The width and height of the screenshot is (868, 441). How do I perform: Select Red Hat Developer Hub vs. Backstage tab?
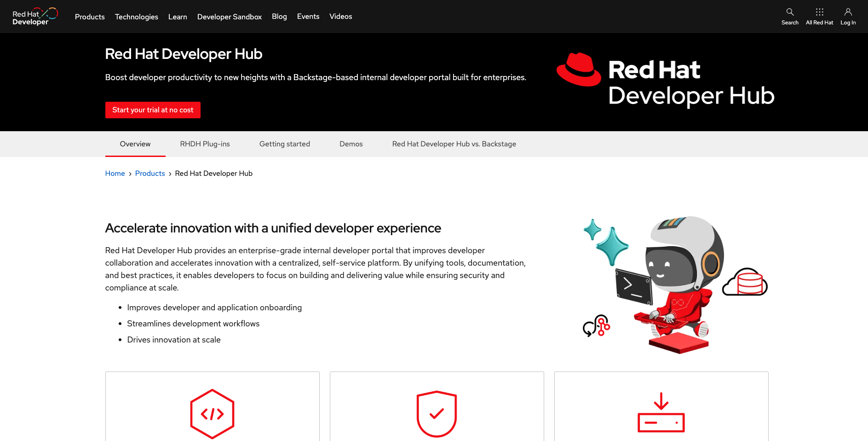tap(454, 144)
